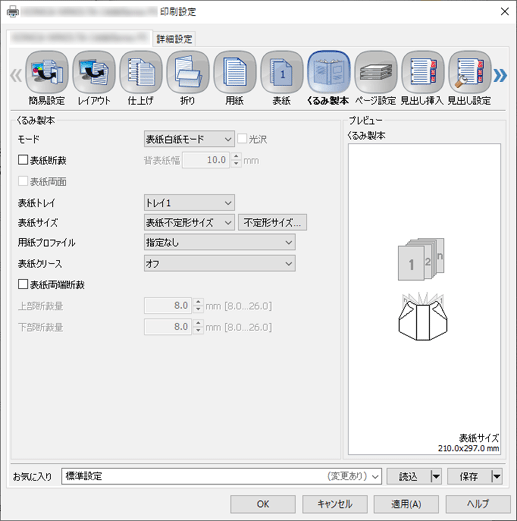The image size is (517, 521).
Task: Expand the 用紙プロファイル dropdown
Action: (219, 242)
